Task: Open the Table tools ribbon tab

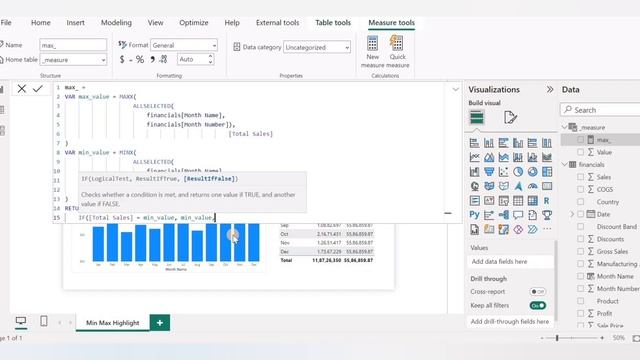Action: click(x=333, y=23)
